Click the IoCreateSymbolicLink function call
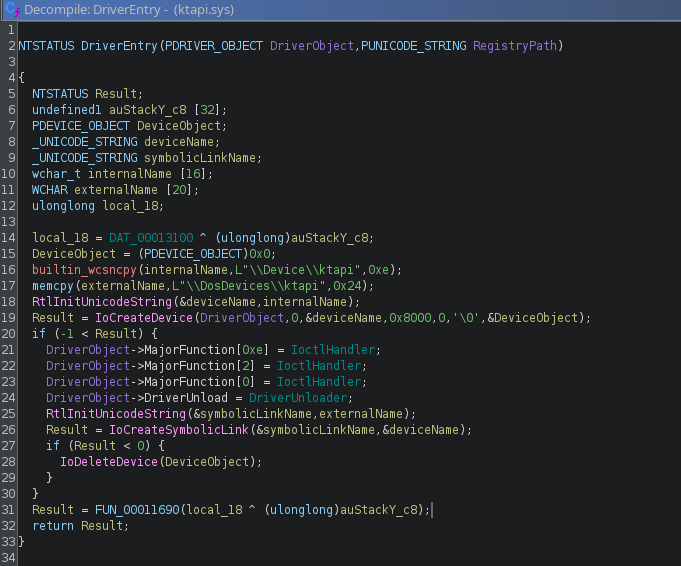 click(179, 430)
